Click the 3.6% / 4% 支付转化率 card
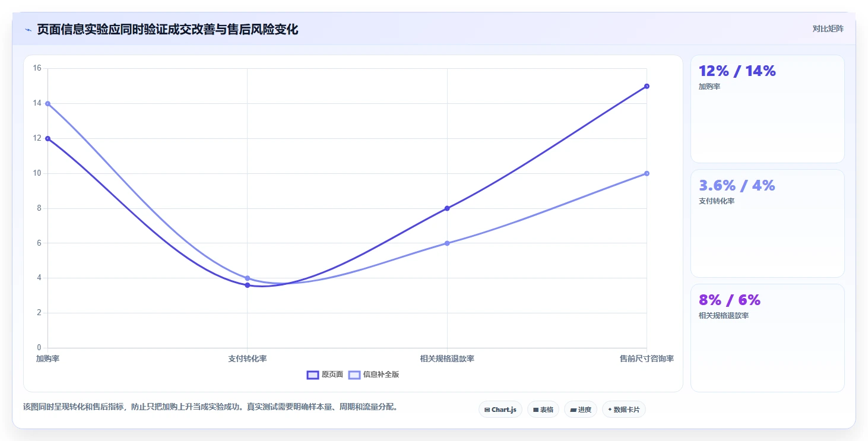 pyautogui.click(x=767, y=223)
